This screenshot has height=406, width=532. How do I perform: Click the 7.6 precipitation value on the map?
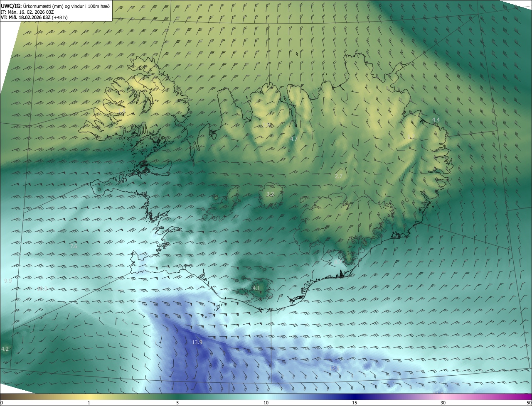click(x=74, y=247)
